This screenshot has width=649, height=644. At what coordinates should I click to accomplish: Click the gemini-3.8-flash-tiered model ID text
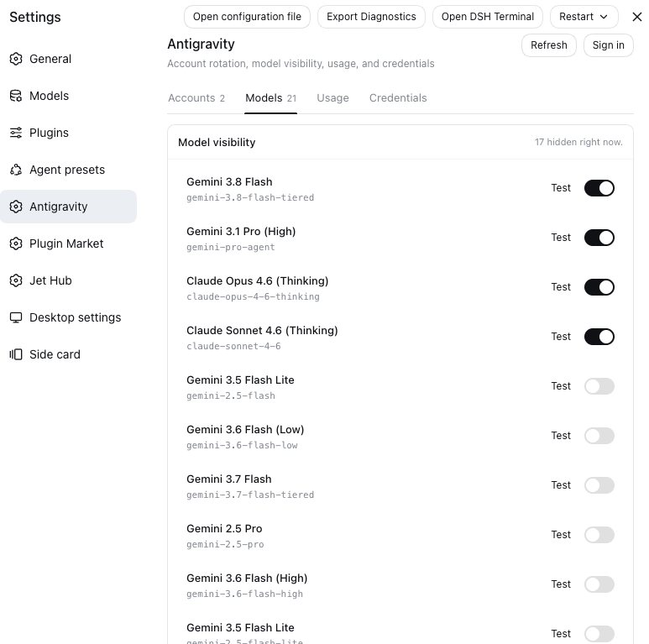point(250,198)
